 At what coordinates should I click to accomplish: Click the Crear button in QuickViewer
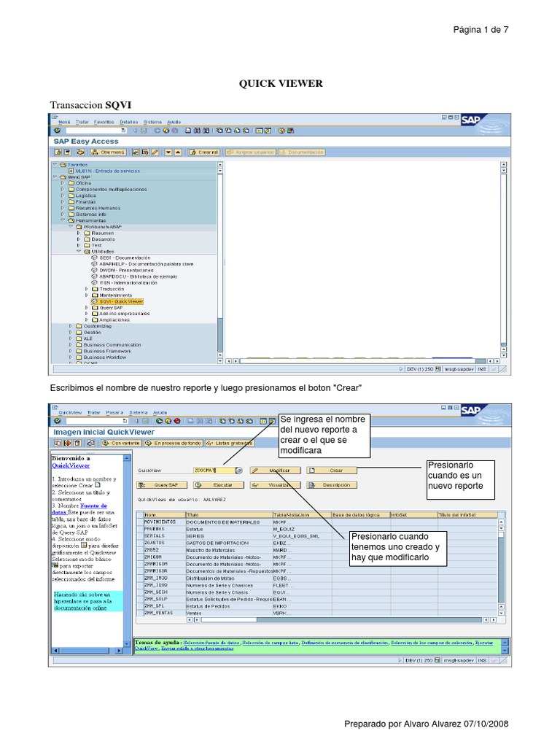point(332,471)
